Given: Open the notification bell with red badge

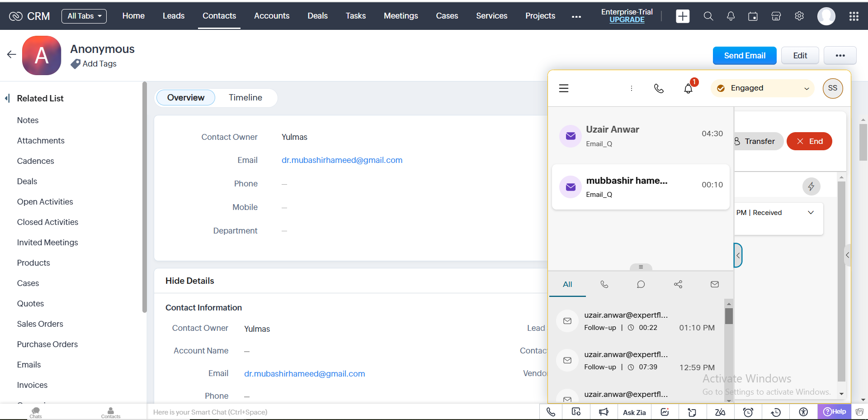Looking at the screenshot, I should pos(688,88).
